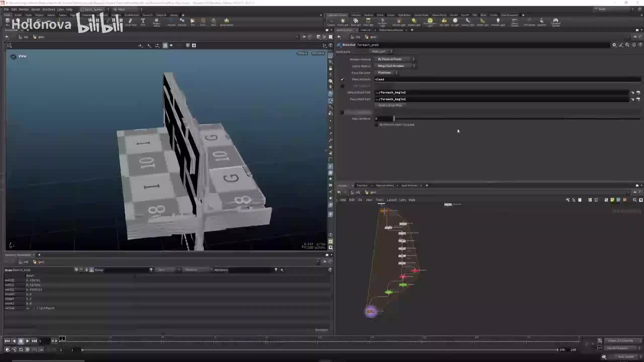Open the Iteration Method dropdown
The image size is (644, 362).
click(x=395, y=59)
